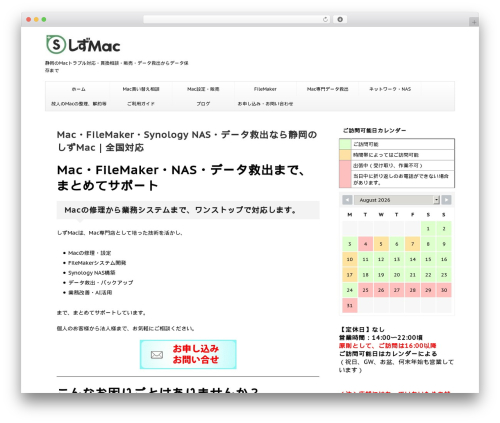Open the ネットワーク・NAS menu item
Screen dimensions: 500x423
point(390,89)
